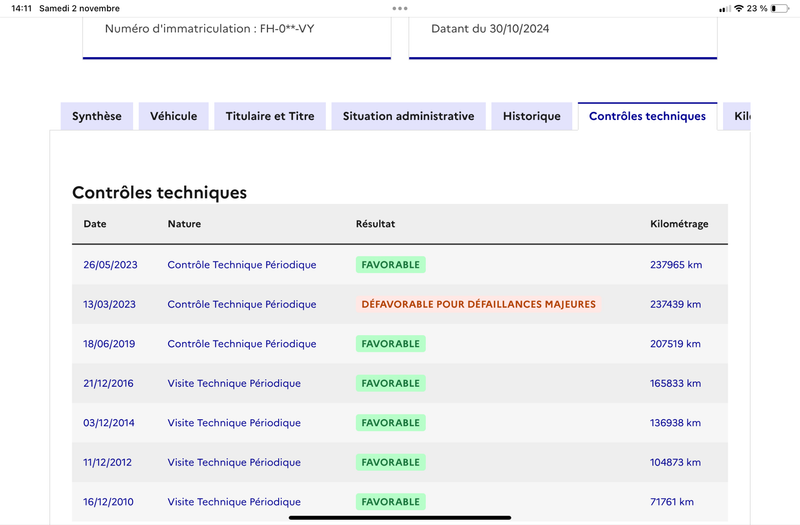Image resolution: width=800 pixels, height=525 pixels.
Task: Open the Titulaire et Titre tab
Action: (x=270, y=116)
